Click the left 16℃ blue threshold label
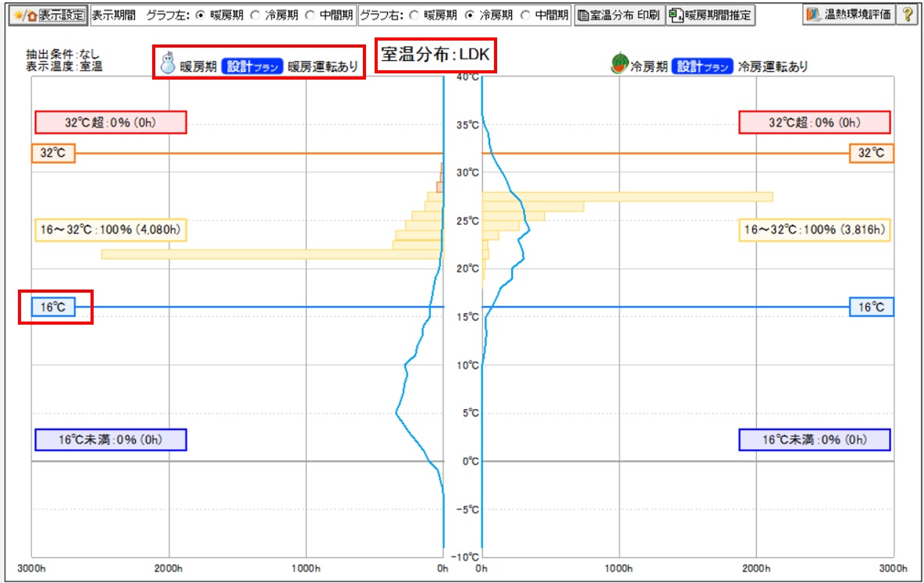The height and width of the screenshot is (583, 924). point(54,307)
